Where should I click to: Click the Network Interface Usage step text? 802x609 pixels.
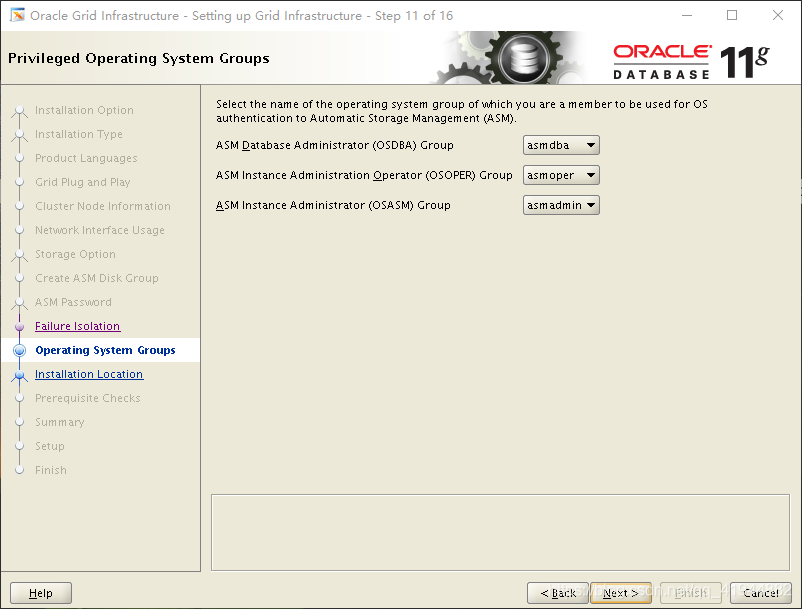pos(100,231)
